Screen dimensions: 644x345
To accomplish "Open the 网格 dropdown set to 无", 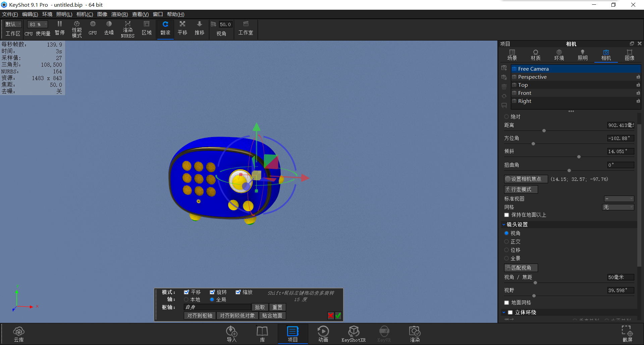I will tap(618, 207).
